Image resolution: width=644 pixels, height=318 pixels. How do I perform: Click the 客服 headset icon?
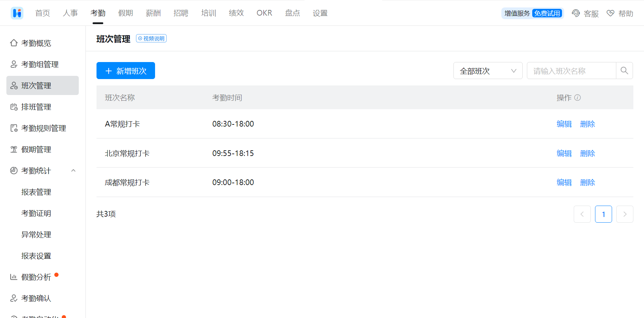[x=576, y=13]
